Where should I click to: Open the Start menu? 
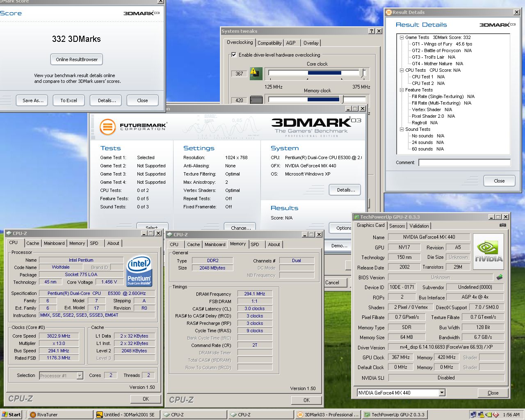[11, 415]
